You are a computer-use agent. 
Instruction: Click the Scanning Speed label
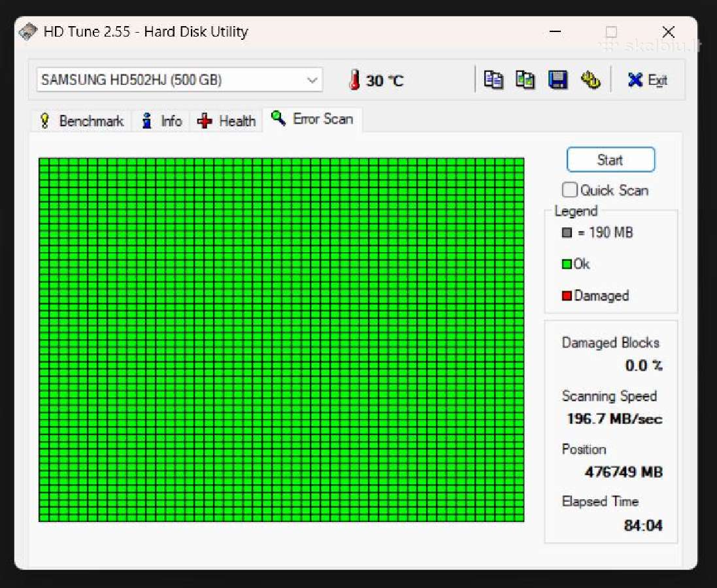609,396
